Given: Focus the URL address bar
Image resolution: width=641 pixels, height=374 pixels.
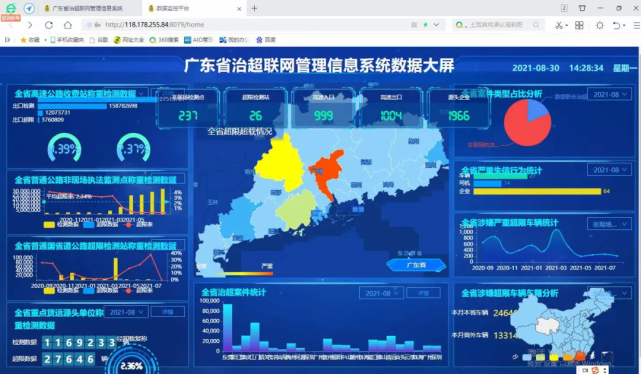Looking at the screenshot, I should point(245,25).
